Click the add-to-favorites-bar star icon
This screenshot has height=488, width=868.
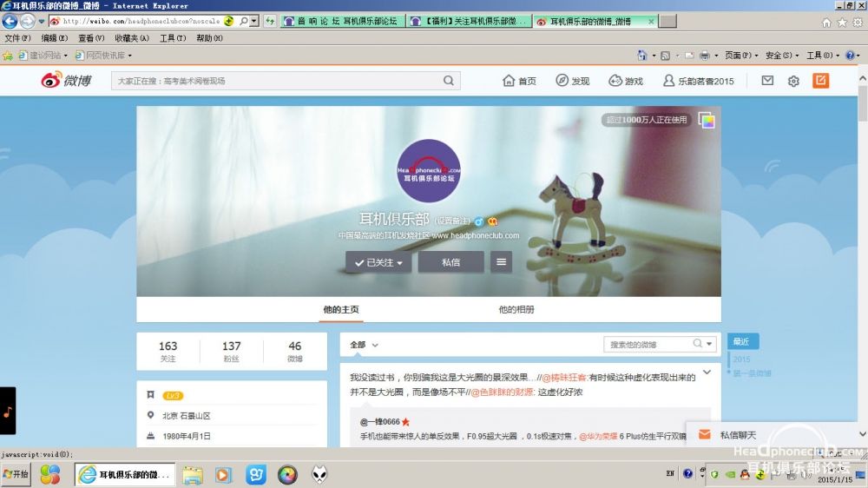point(8,56)
